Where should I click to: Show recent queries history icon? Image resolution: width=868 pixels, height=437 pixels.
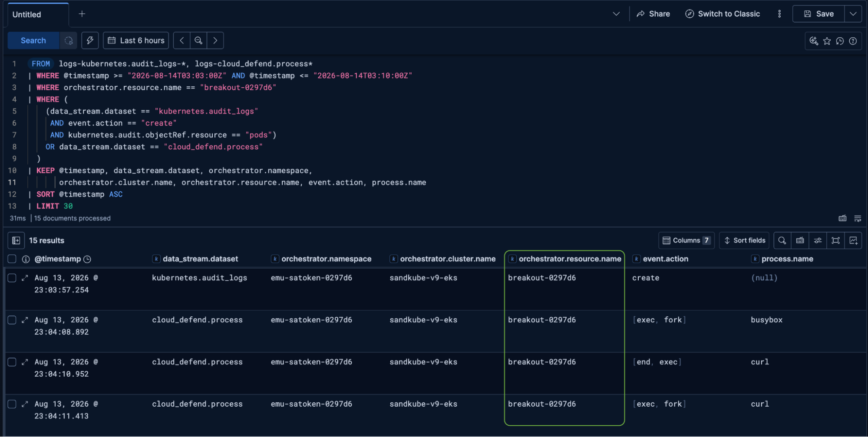(x=840, y=41)
